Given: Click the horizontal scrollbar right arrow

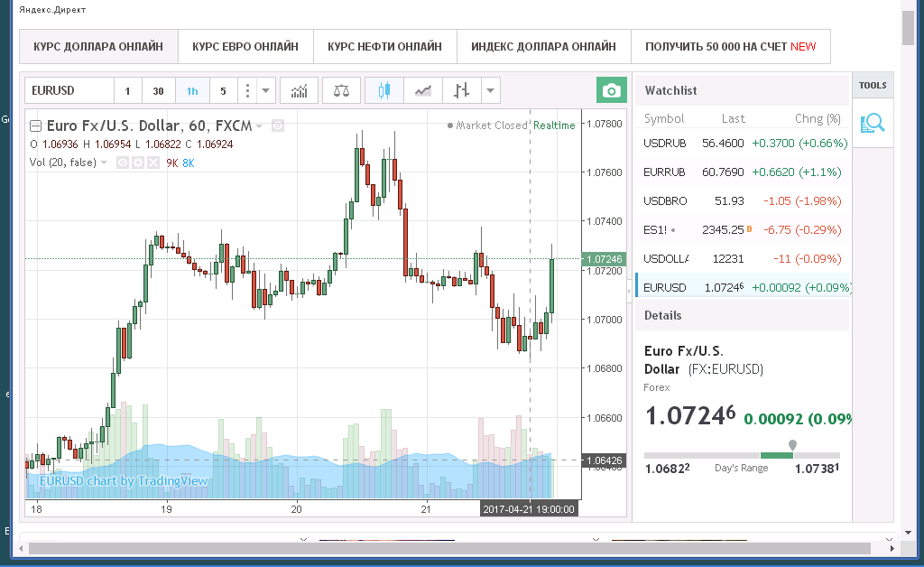Looking at the screenshot, I should tap(892, 549).
